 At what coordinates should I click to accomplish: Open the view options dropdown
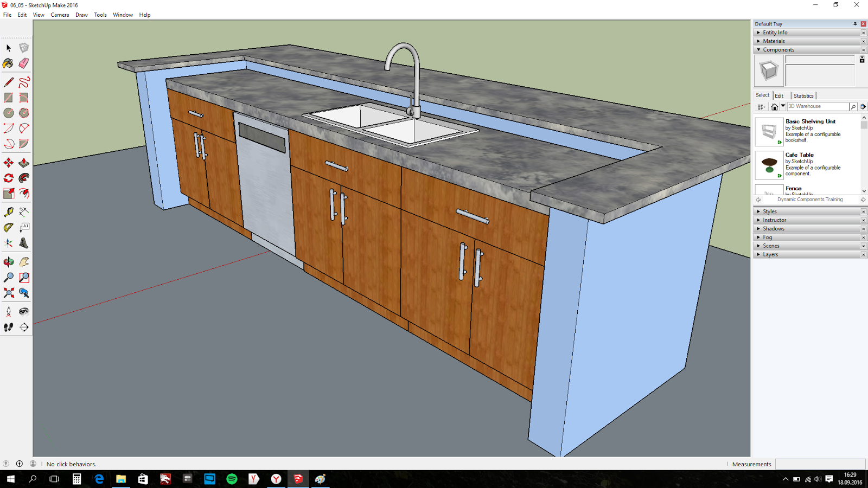761,107
